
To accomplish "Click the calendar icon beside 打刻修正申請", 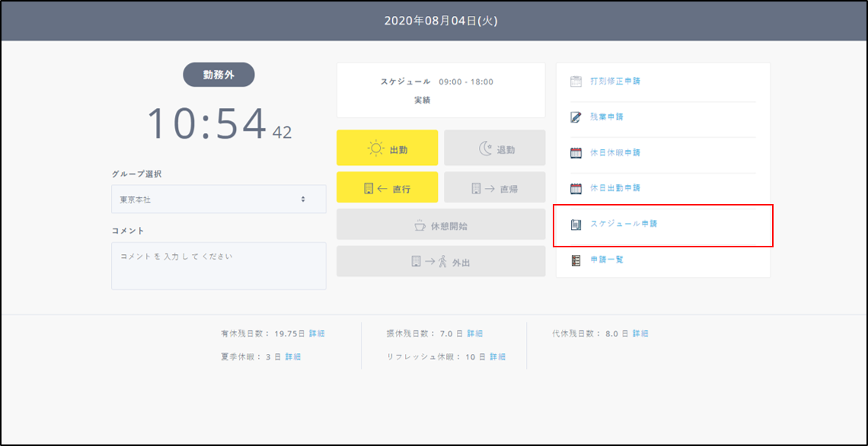I will click(x=576, y=81).
